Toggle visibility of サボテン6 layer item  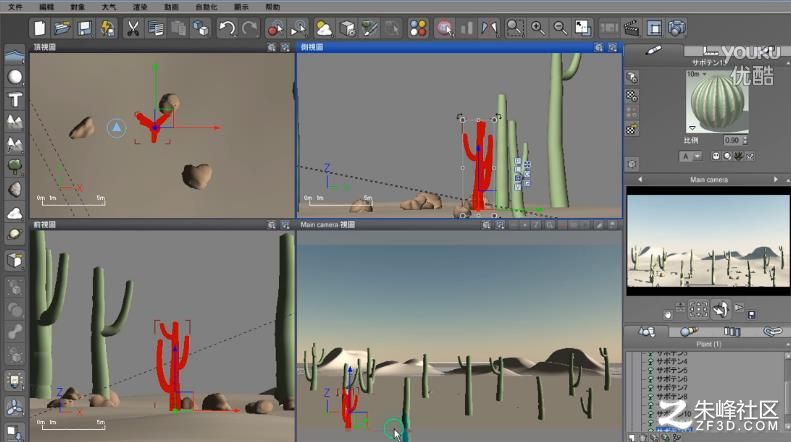(650, 378)
